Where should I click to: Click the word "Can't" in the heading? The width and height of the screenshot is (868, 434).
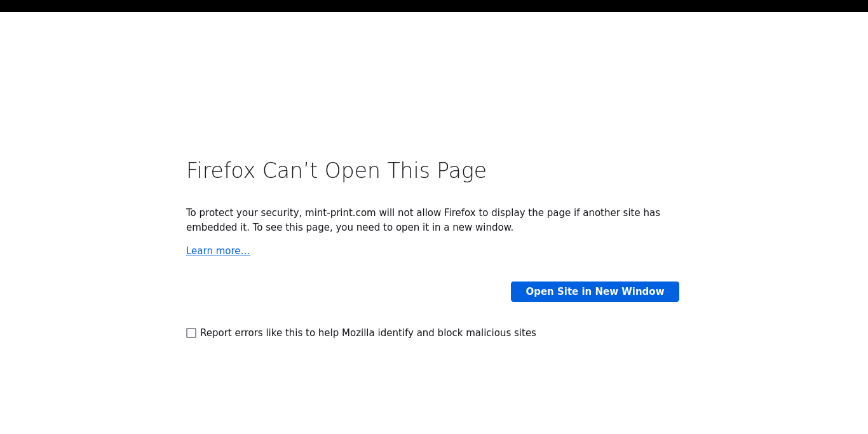(x=290, y=171)
